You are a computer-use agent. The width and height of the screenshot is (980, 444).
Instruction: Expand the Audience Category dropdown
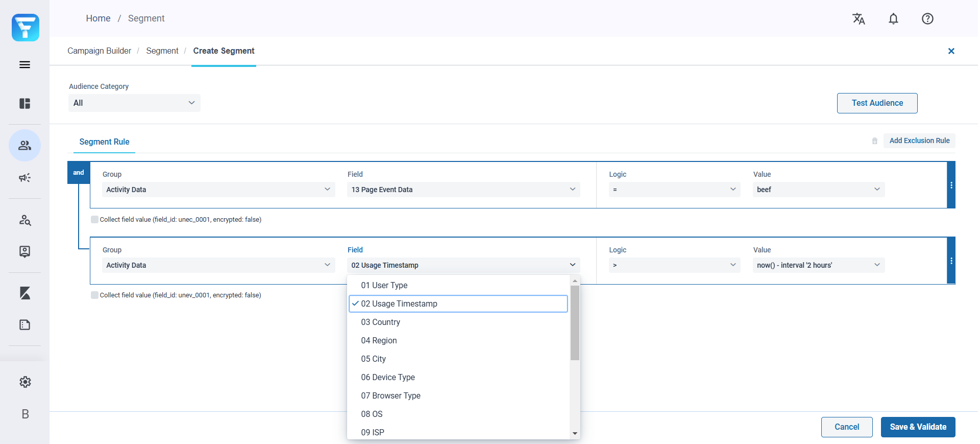134,103
